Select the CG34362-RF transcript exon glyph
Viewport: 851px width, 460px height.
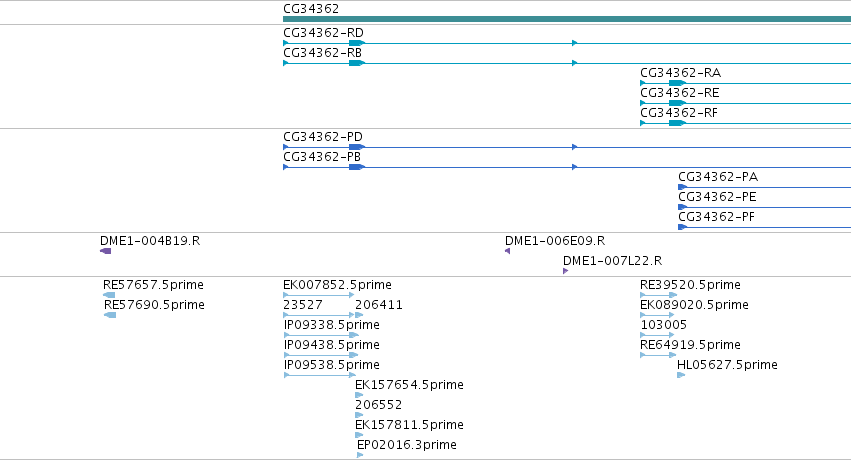677,123
